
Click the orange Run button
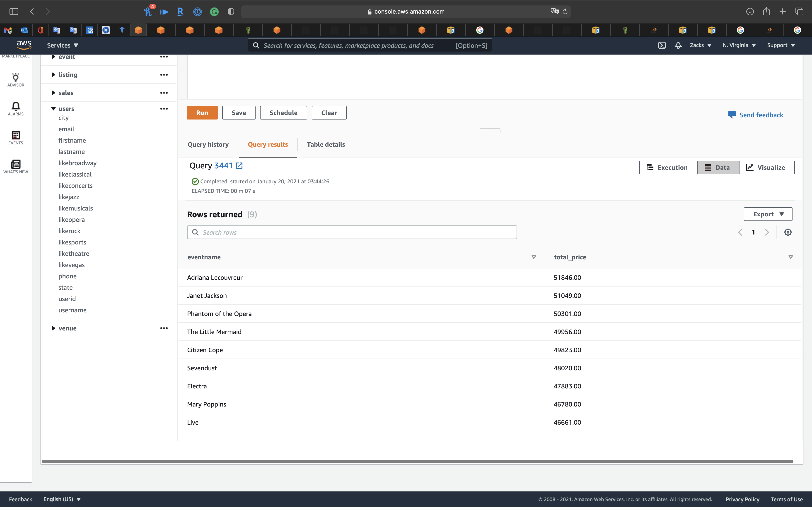tap(202, 113)
